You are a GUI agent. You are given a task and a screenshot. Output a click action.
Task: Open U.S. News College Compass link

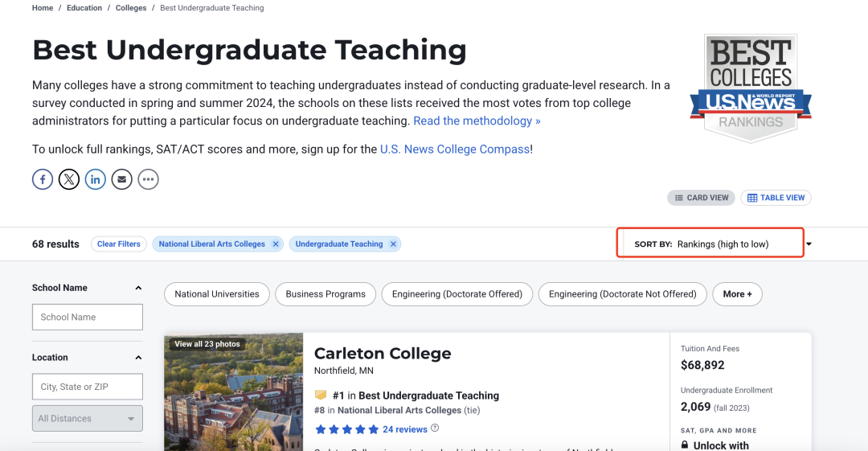[455, 149]
